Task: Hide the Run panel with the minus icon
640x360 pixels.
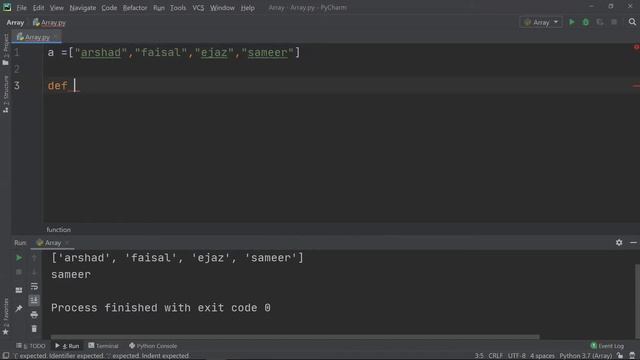Action: tap(633, 243)
